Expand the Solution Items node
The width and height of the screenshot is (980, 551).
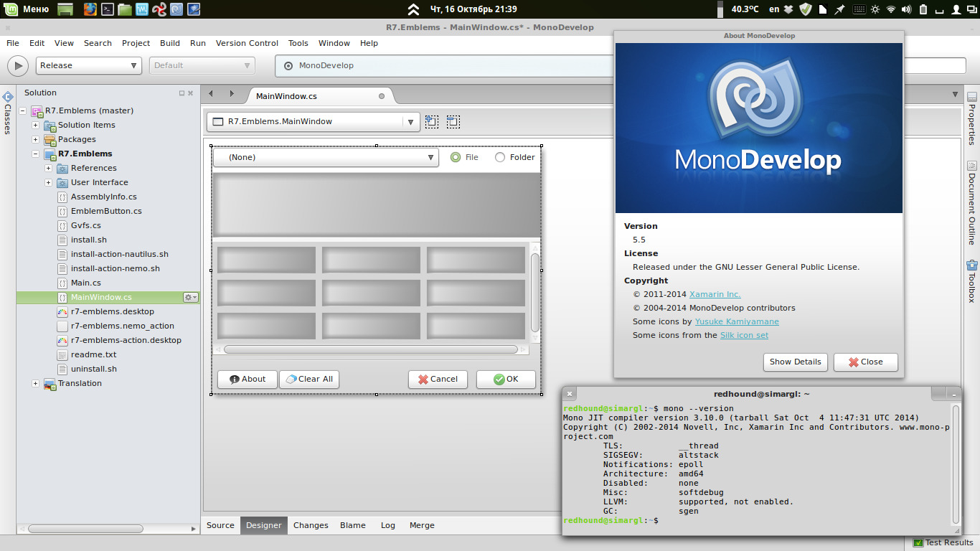click(35, 125)
